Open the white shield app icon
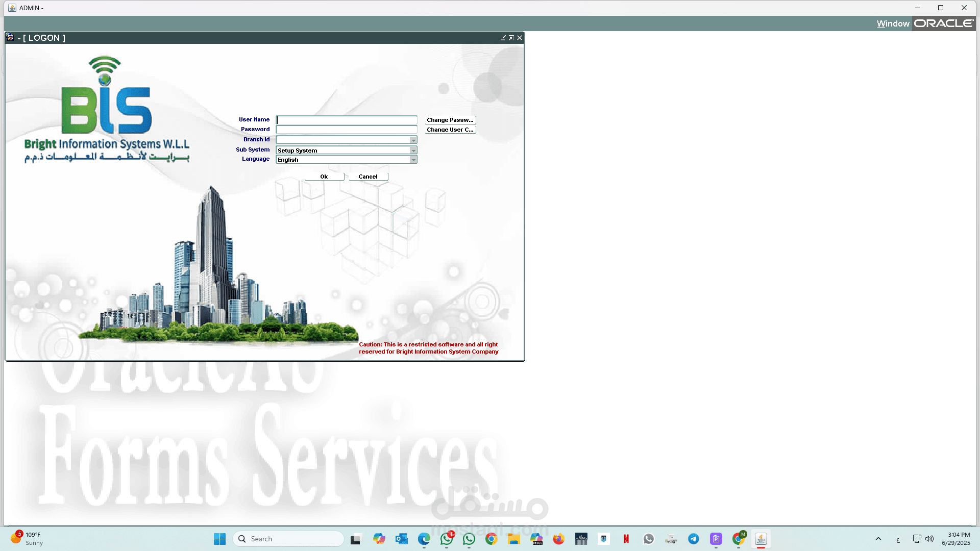This screenshot has height=551, width=980. click(604, 539)
